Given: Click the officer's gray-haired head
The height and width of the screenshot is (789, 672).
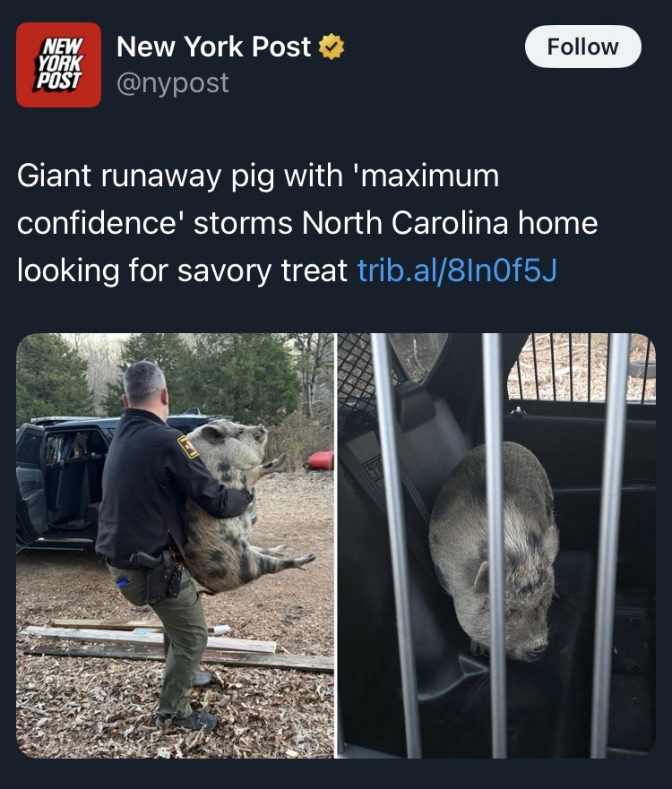Looking at the screenshot, I should (145, 387).
